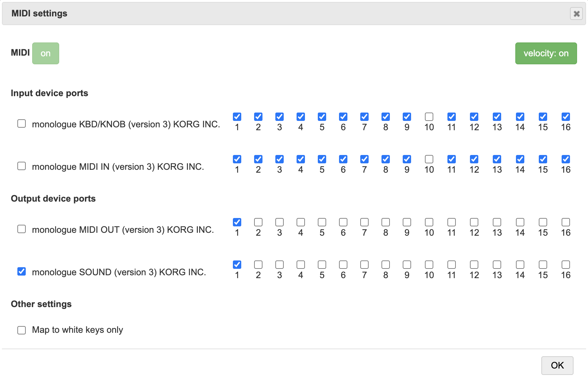Uncheck channel 1 for monologue MIDI OUT
Screen dimensions: 588x382
(x=237, y=222)
